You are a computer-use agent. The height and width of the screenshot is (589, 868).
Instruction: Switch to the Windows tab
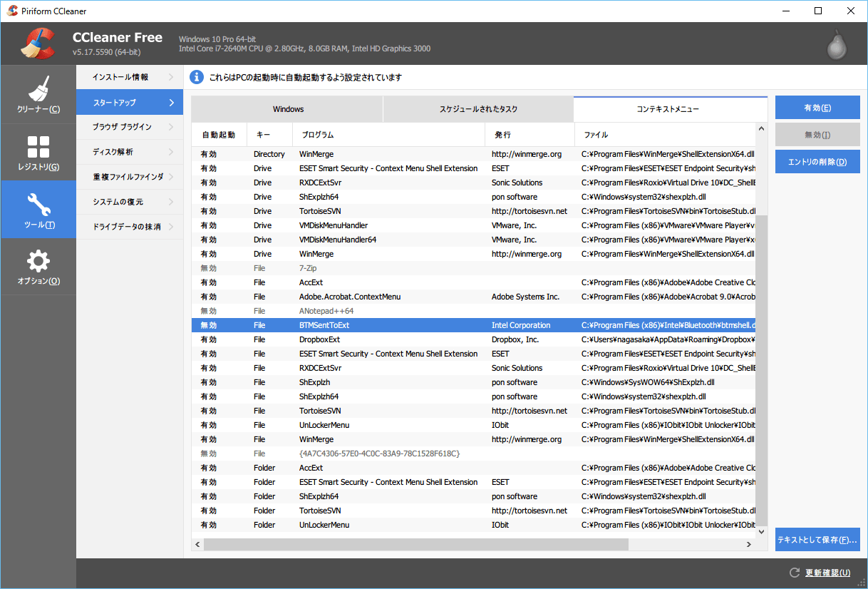coord(287,109)
